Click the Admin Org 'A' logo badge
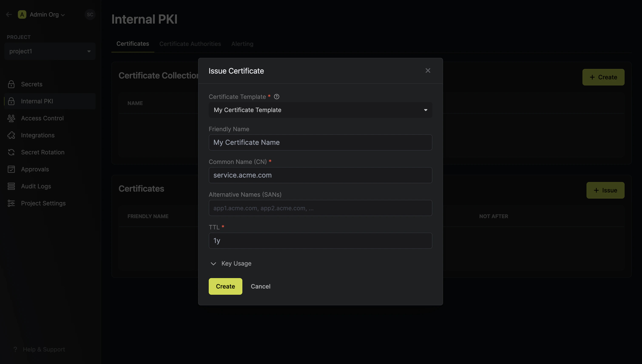 click(22, 14)
